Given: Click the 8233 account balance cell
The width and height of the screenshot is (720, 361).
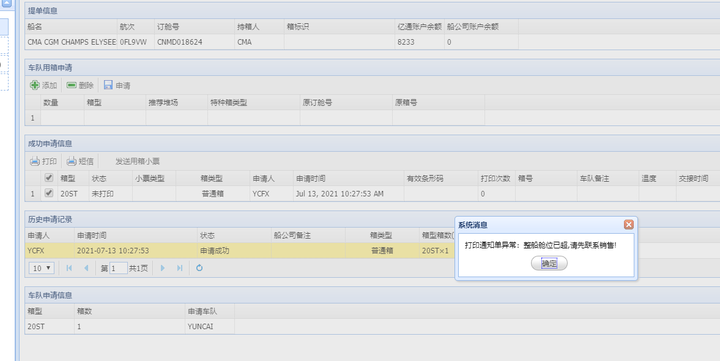Looking at the screenshot, I should [419, 42].
